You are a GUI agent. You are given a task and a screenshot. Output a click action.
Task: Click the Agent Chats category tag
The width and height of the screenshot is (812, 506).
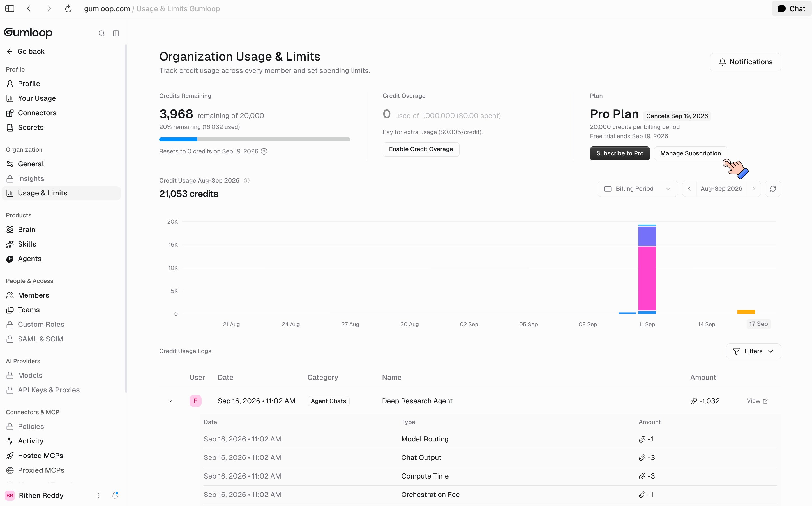pyautogui.click(x=328, y=401)
